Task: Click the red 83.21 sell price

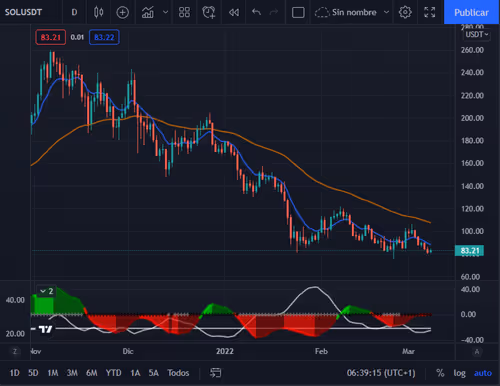Action: pos(51,37)
